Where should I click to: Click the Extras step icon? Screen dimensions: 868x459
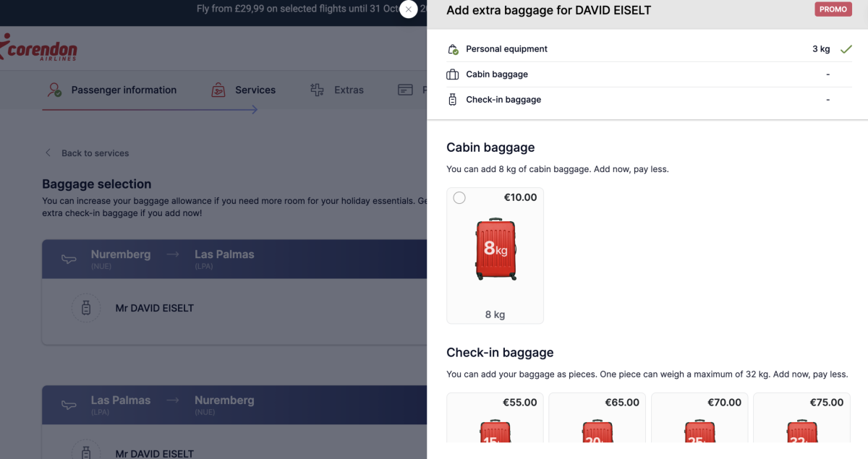(x=317, y=90)
